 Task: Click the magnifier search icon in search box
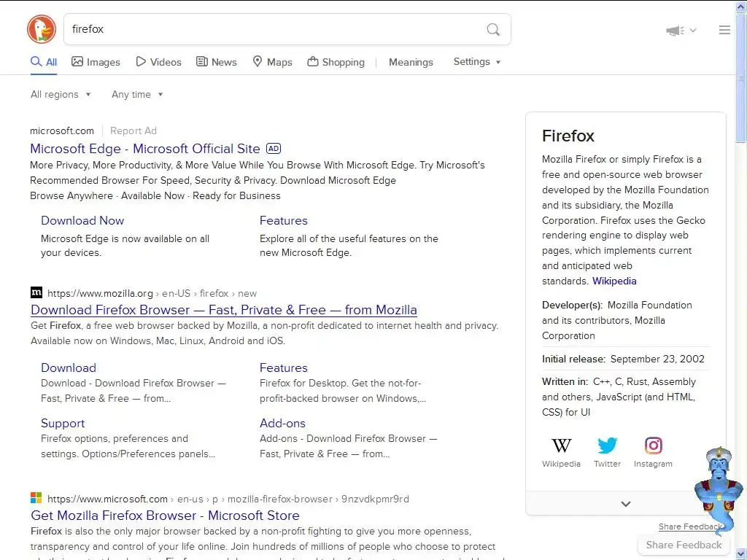click(x=493, y=29)
